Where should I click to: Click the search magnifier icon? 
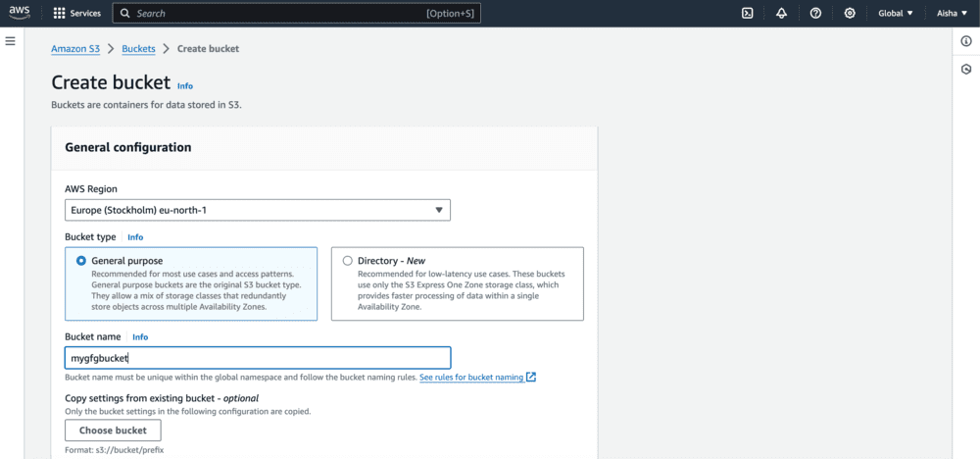(125, 13)
